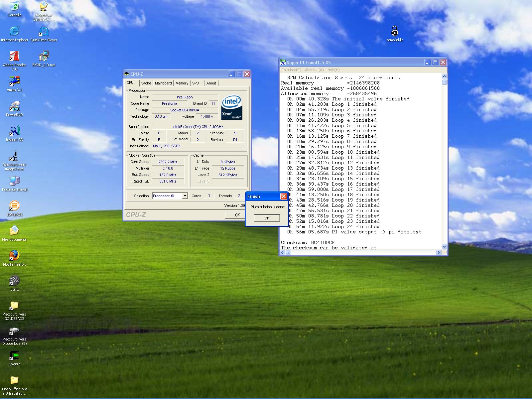This screenshot has width=532, height=399.
Task: Click the Voltage value 1.488 v
Action: pyautogui.click(x=207, y=116)
